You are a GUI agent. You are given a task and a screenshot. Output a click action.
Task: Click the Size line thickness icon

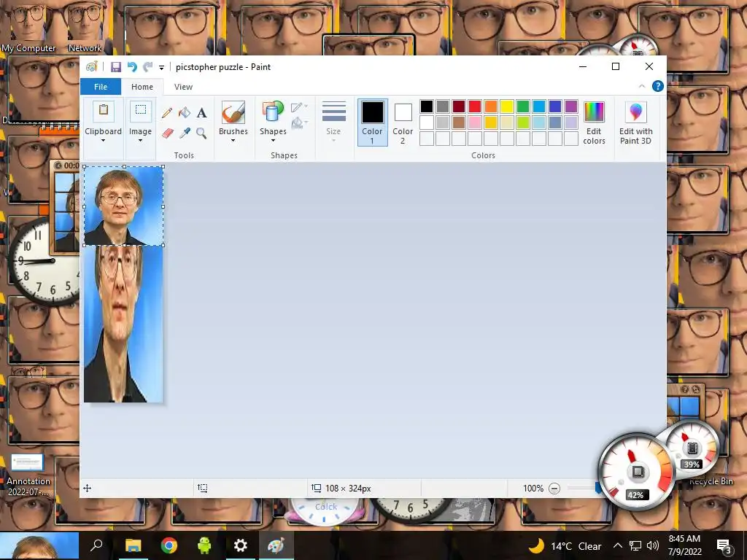(x=333, y=112)
